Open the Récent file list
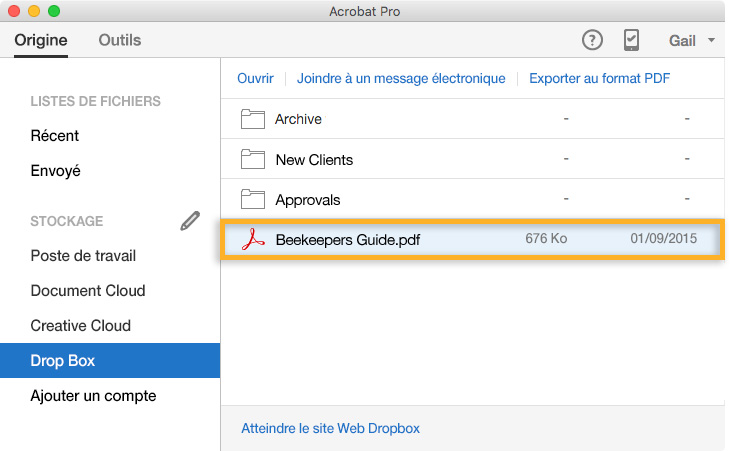 (54, 135)
